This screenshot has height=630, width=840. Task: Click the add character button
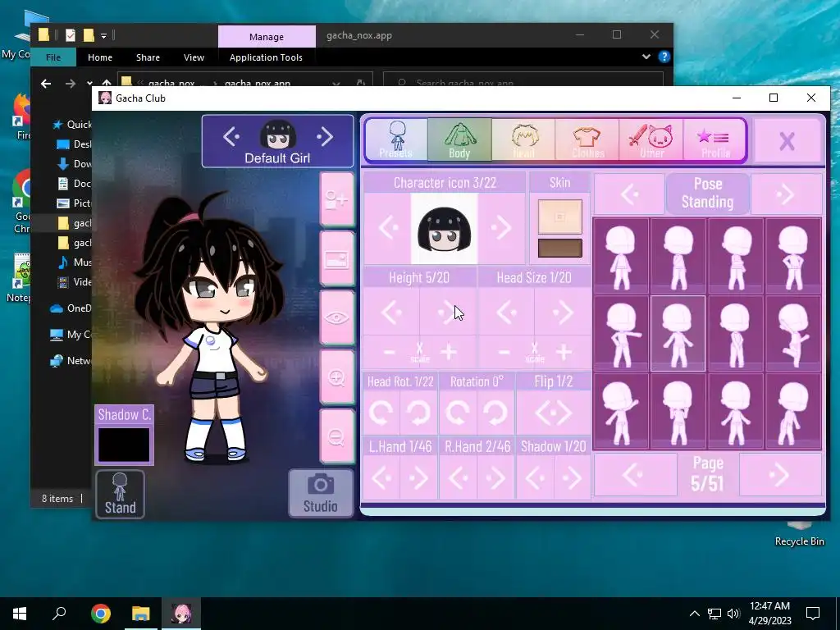pos(336,199)
